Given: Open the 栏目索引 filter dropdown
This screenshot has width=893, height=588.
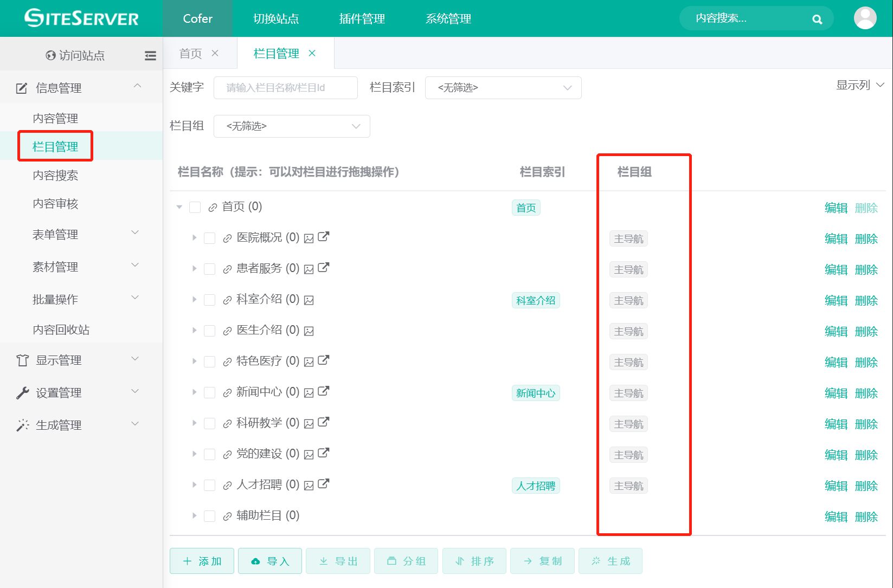Looking at the screenshot, I should point(503,88).
